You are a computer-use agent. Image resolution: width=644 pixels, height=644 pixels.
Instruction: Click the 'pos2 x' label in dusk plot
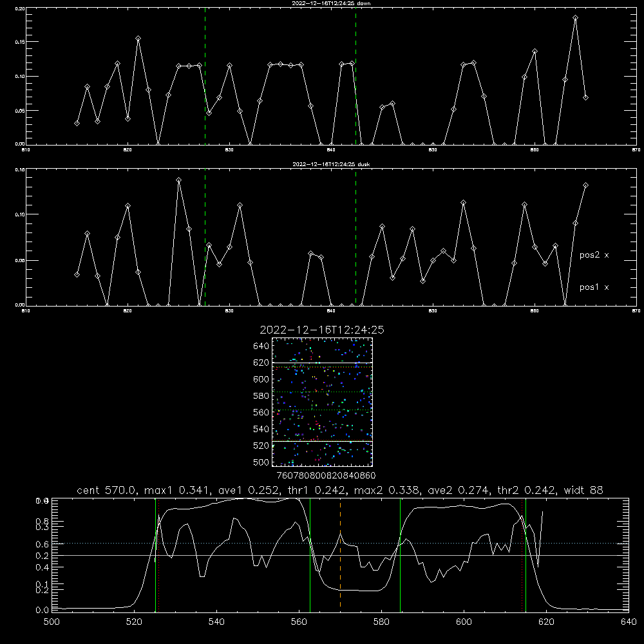click(594, 255)
